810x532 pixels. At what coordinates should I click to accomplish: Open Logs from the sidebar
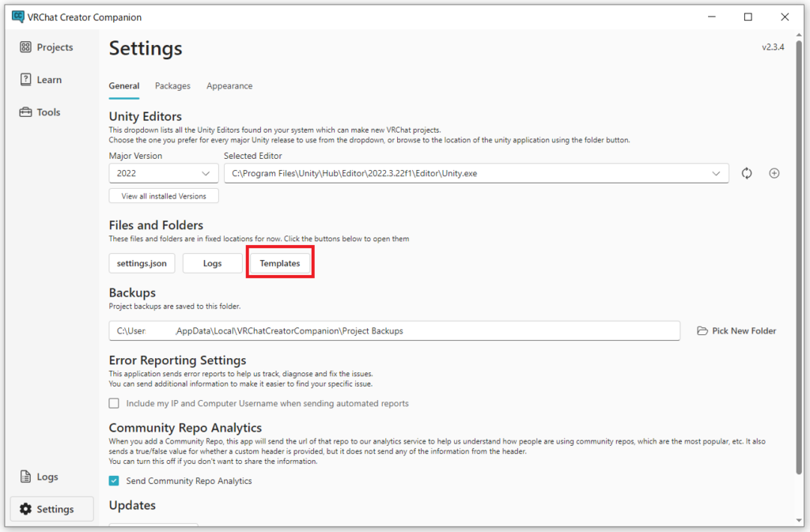point(39,477)
